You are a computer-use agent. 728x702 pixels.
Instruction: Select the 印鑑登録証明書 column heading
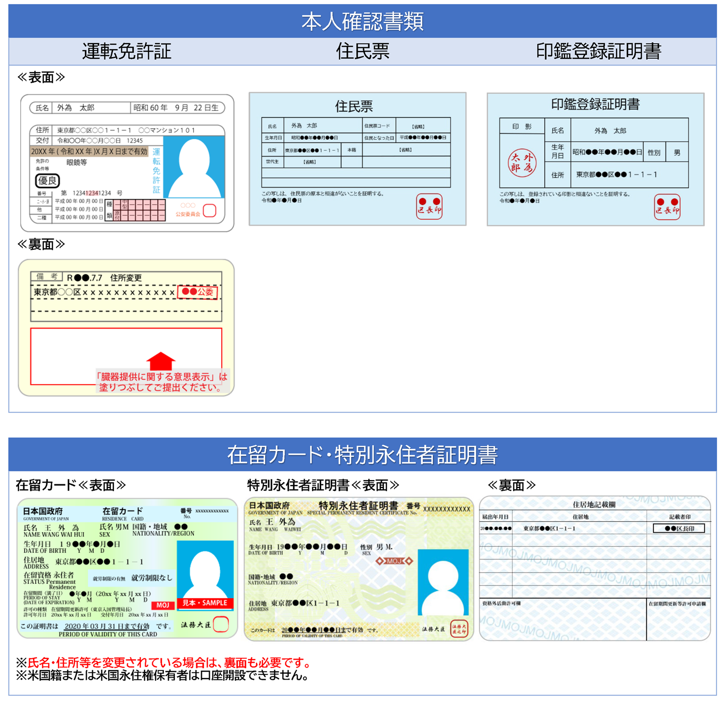pyautogui.click(x=598, y=51)
